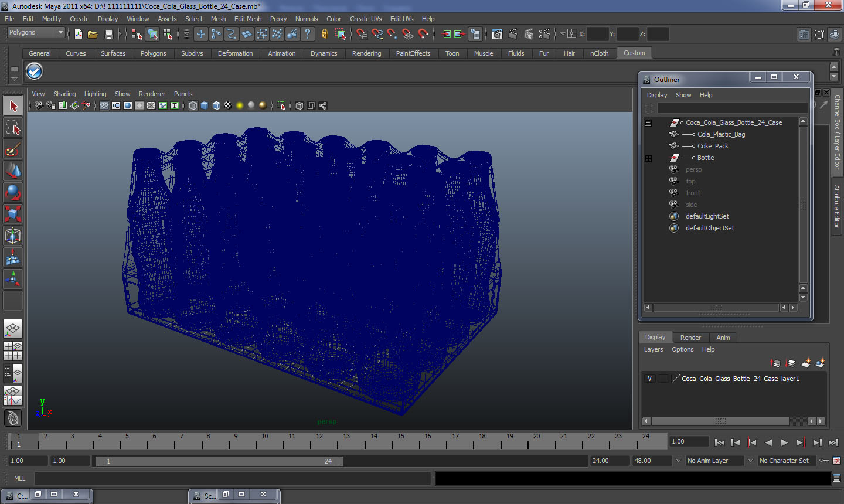Activate the Paint Selection tool
844x504 pixels.
(x=13, y=149)
